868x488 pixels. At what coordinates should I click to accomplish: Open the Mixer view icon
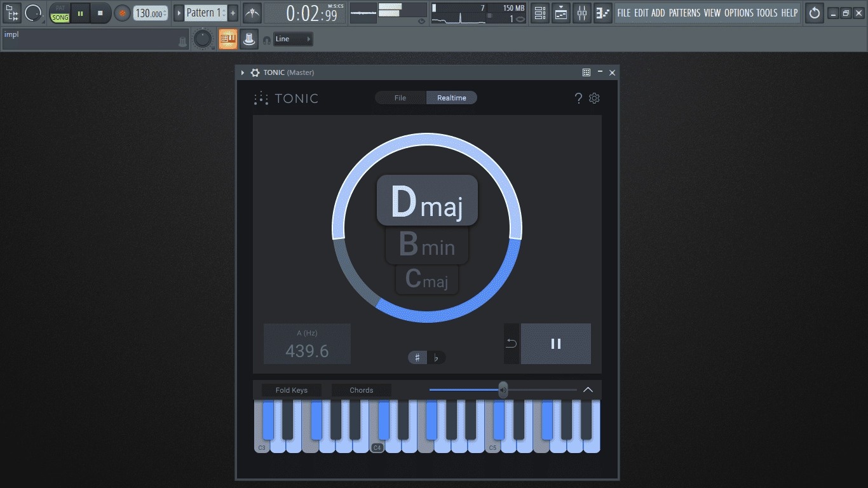tap(582, 13)
